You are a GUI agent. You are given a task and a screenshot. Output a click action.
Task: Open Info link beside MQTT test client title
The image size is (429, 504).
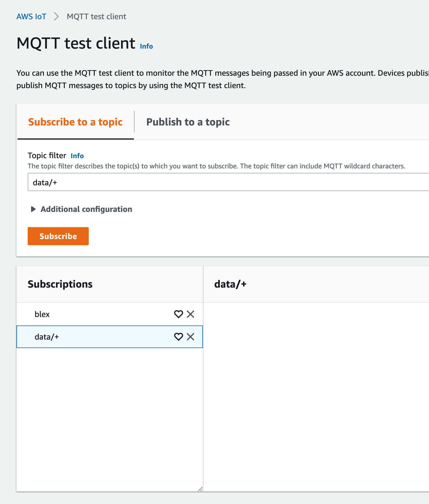click(x=146, y=46)
